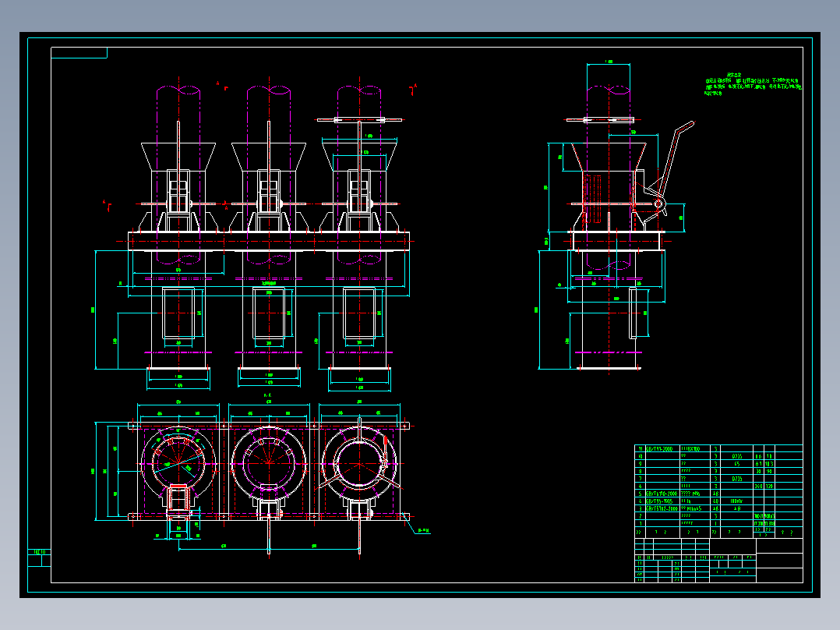Select the middle circular plan view
The image size is (840, 630).
coord(269,464)
